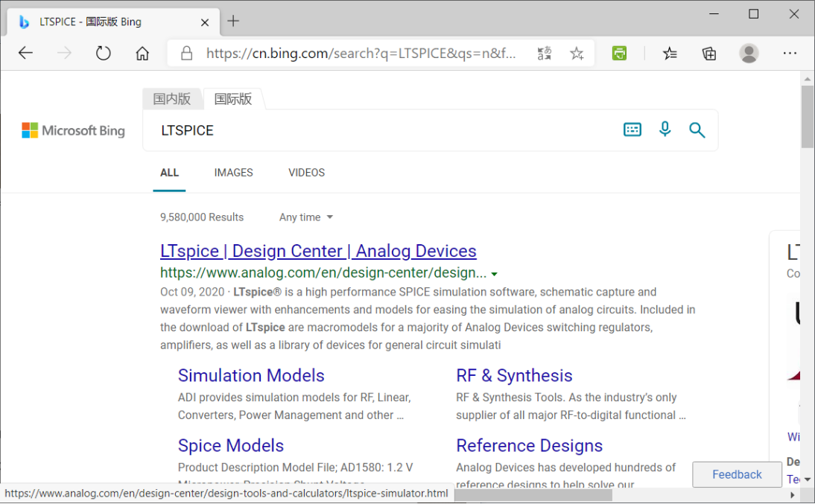Select the ALL results tab
This screenshot has width=815, height=504.
169,173
